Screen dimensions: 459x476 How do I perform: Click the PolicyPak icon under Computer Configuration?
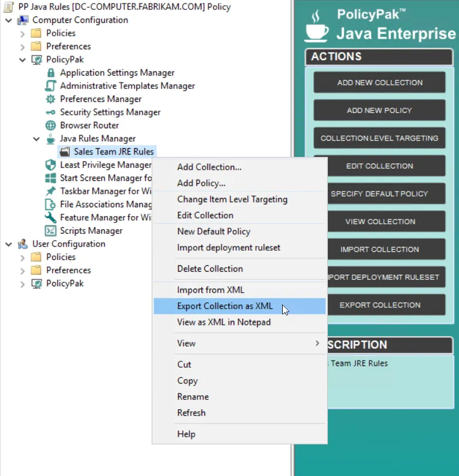(x=37, y=60)
